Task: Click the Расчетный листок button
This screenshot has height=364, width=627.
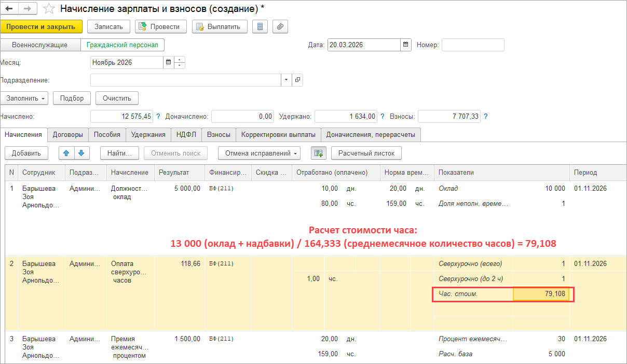Action: pos(366,153)
